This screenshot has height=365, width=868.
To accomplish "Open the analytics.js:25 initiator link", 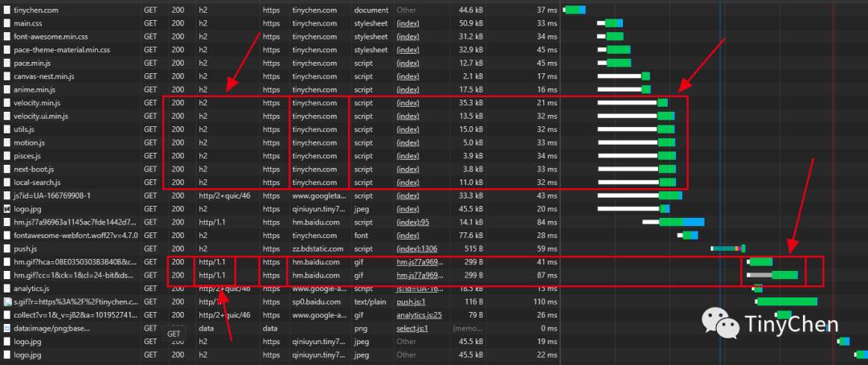I will (419, 314).
